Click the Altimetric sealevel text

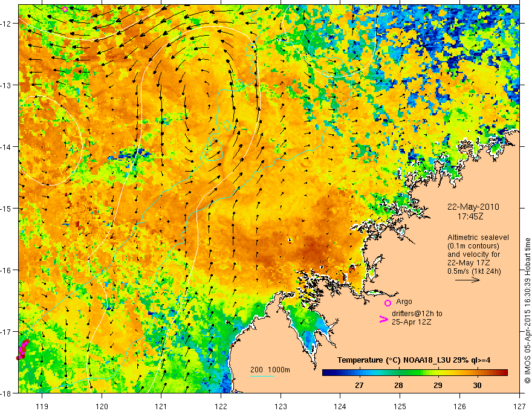[x=478, y=238]
